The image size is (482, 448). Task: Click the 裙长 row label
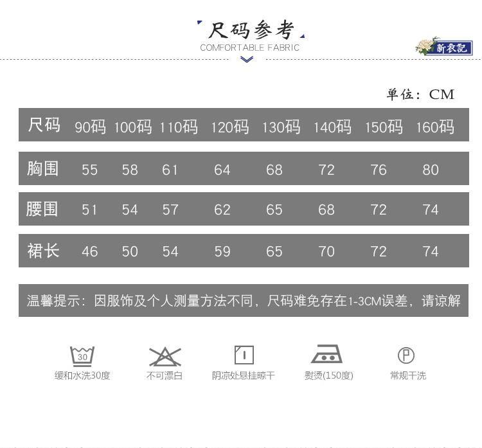pos(43,251)
